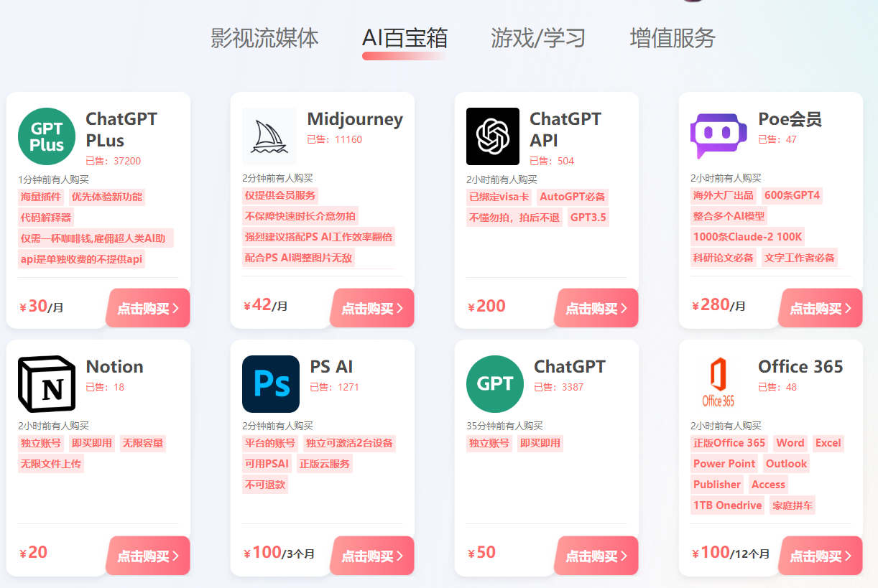Buy ChatGPT PLus with 点击购买

pos(148,308)
